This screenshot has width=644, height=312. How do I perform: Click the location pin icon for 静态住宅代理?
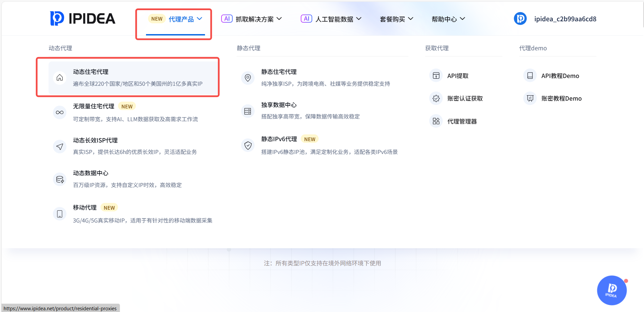248,78
